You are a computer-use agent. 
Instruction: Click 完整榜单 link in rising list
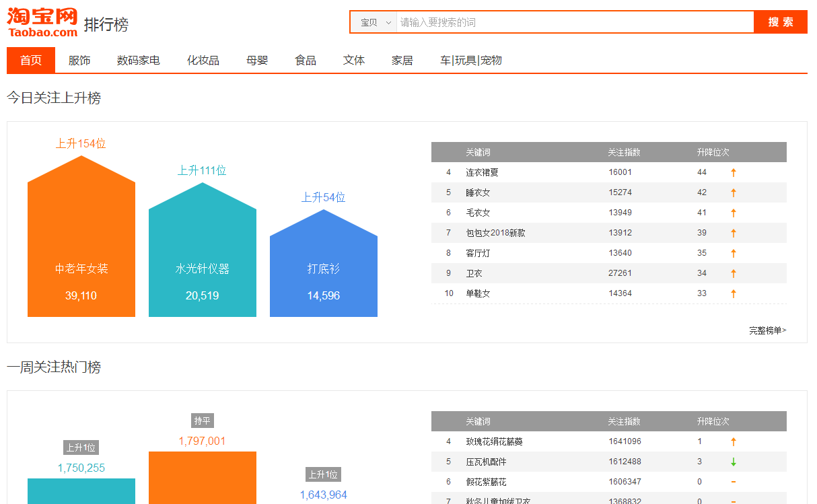(x=768, y=330)
